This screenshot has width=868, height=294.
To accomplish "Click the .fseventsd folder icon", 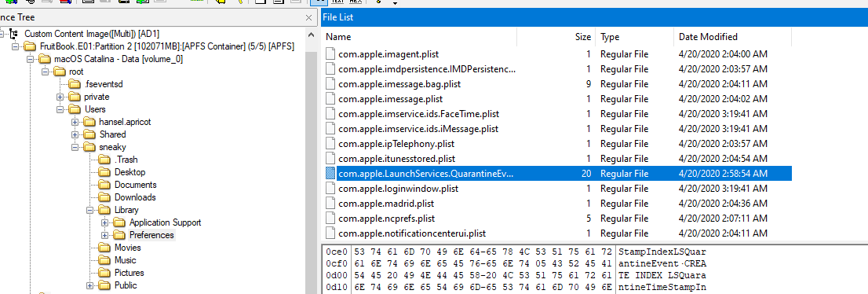I will click(74, 84).
